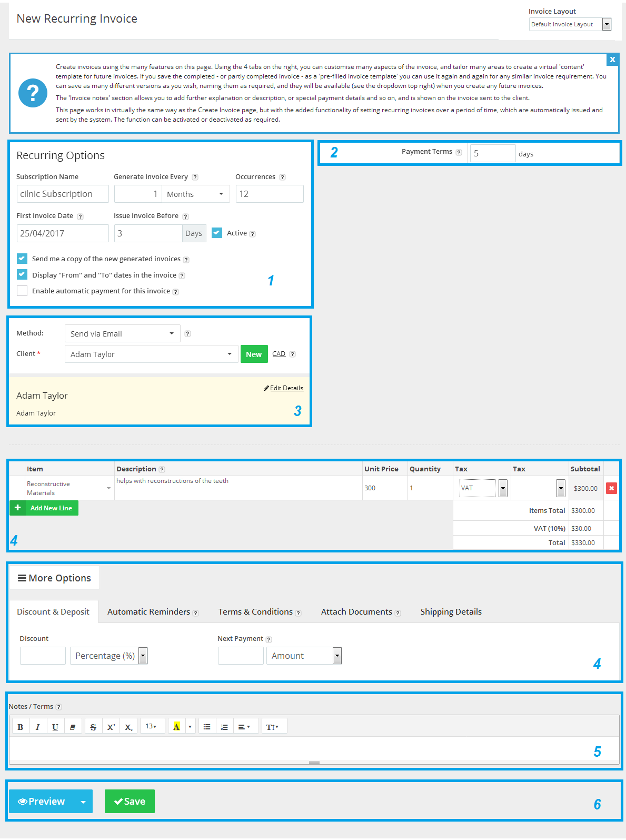Click Add New Line button
626x840 pixels.
(44, 508)
